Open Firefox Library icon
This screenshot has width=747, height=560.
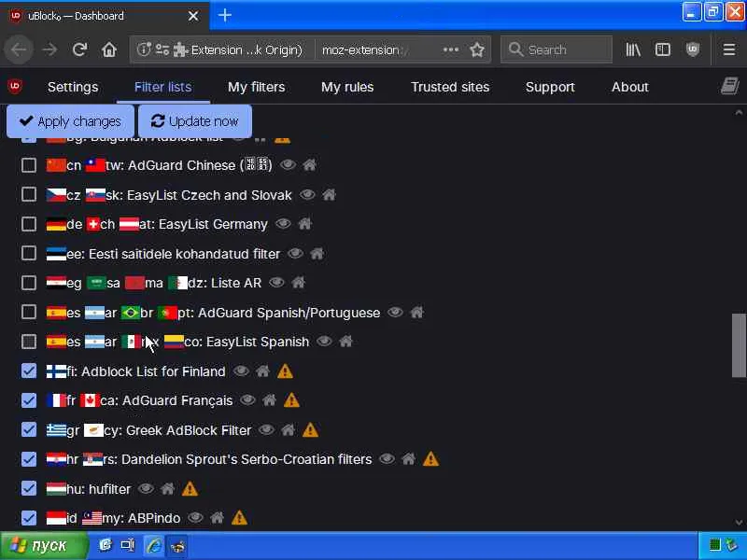click(633, 49)
